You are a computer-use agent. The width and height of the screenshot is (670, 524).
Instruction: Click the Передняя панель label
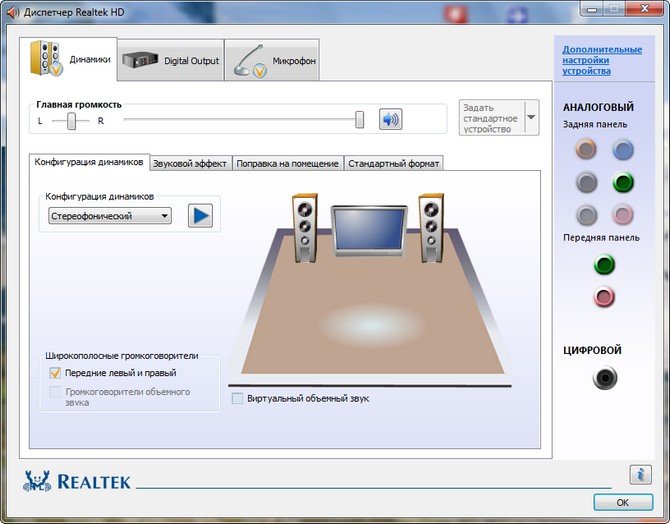tap(601, 238)
